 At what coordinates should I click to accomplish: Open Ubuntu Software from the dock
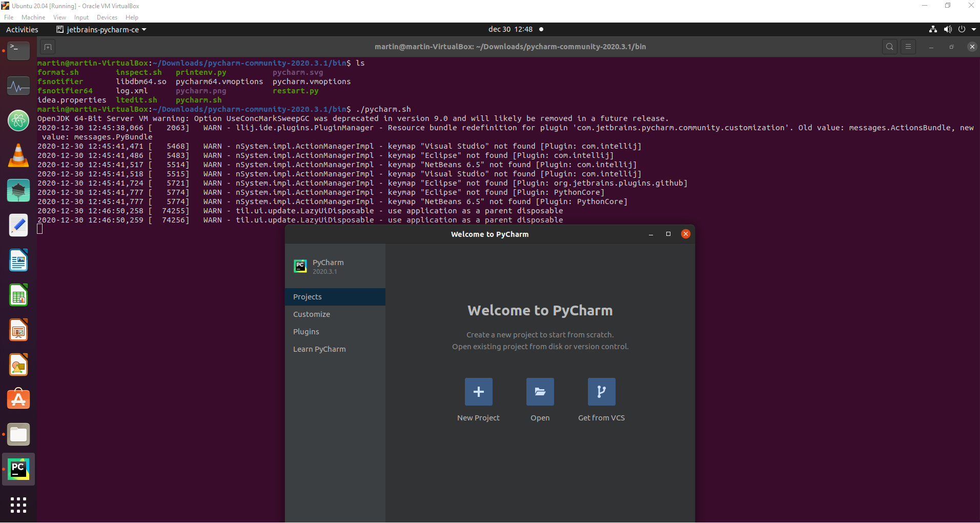pos(18,399)
